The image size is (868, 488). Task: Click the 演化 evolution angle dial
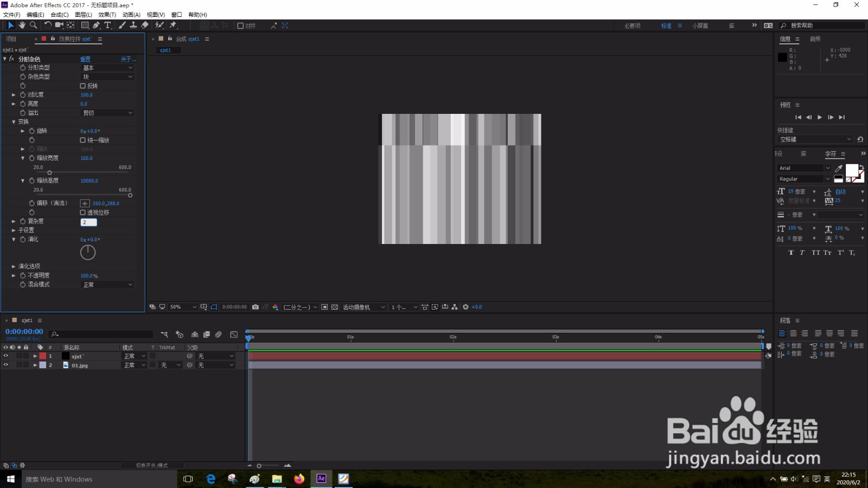click(88, 252)
